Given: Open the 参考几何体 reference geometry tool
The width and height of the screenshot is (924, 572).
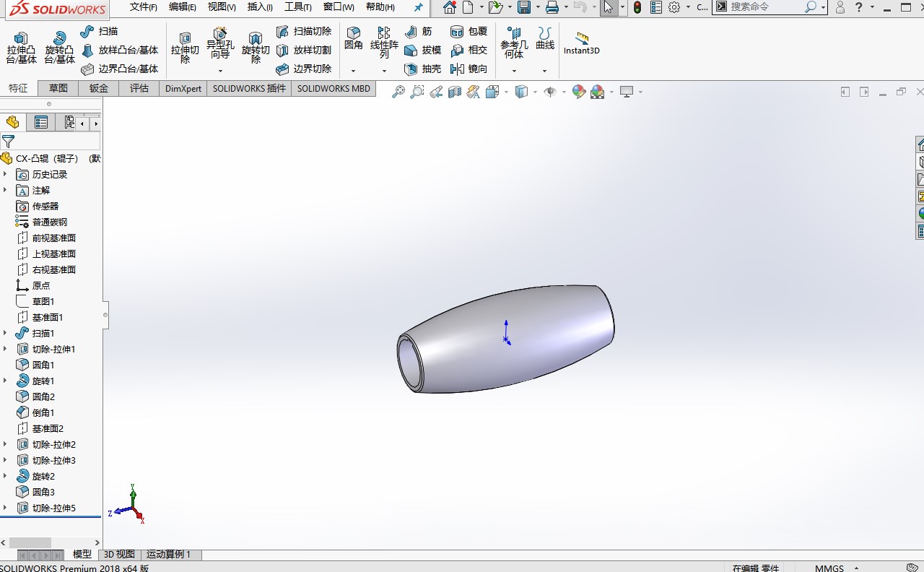Looking at the screenshot, I should coord(514,43).
